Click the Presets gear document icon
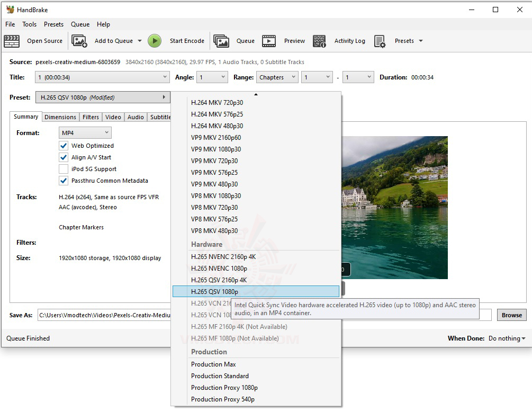 tap(380, 41)
